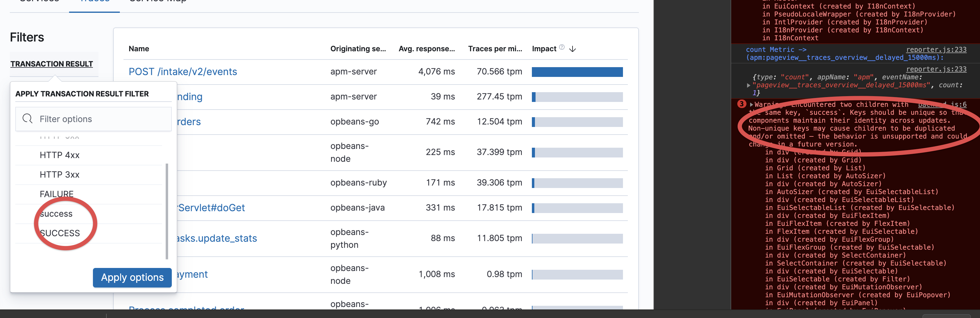Select the HTTP 4xx filter option

(60, 155)
